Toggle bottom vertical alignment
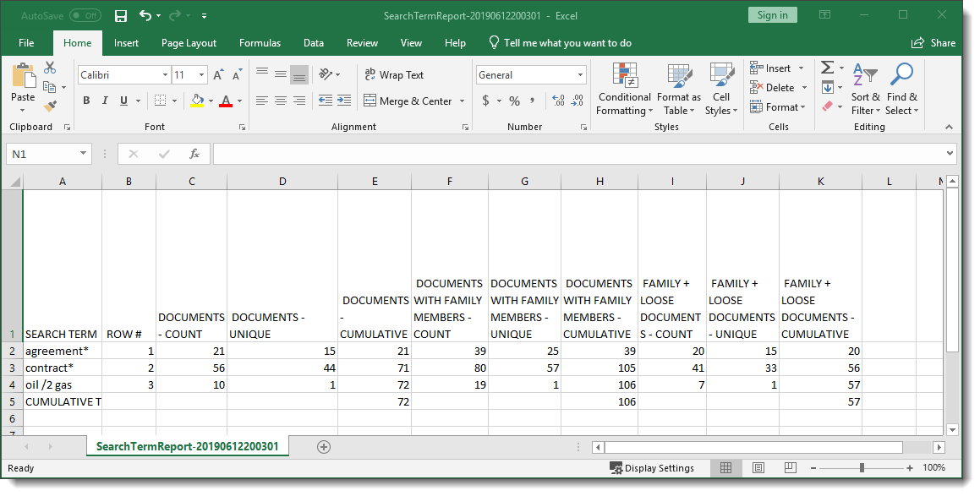The height and width of the screenshot is (496, 980). (x=299, y=74)
